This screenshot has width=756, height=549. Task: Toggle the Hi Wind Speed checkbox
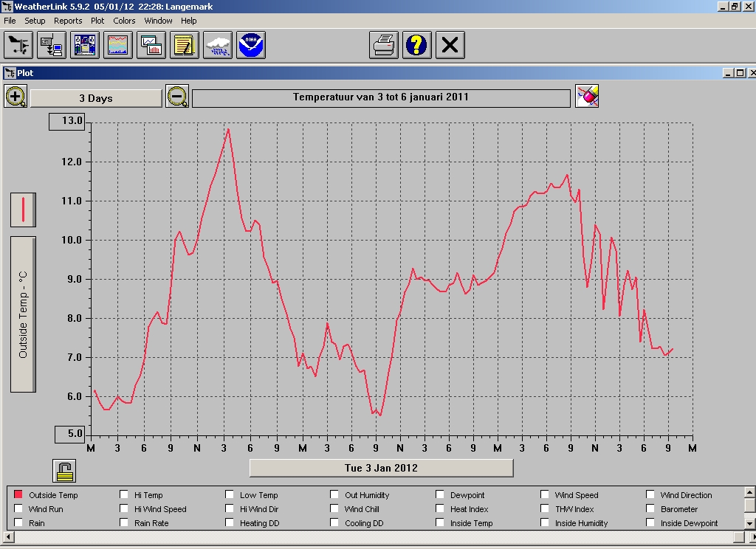coord(124,508)
